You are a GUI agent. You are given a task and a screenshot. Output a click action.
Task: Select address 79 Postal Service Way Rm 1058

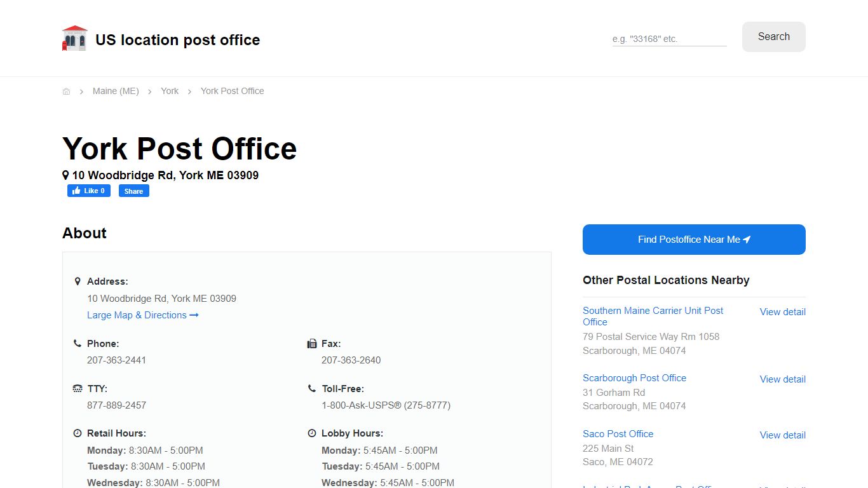pos(651,337)
